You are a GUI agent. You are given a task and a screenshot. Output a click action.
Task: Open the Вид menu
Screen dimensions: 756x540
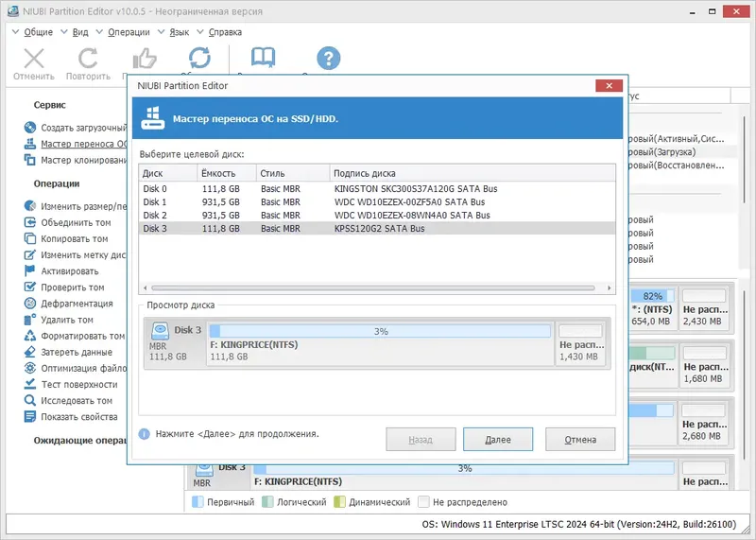[x=80, y=32]
